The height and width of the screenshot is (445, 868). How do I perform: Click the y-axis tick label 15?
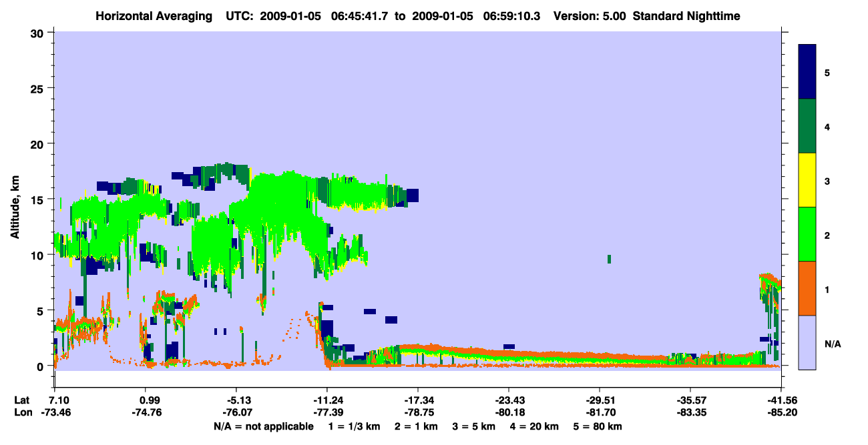tap(39, 199)
